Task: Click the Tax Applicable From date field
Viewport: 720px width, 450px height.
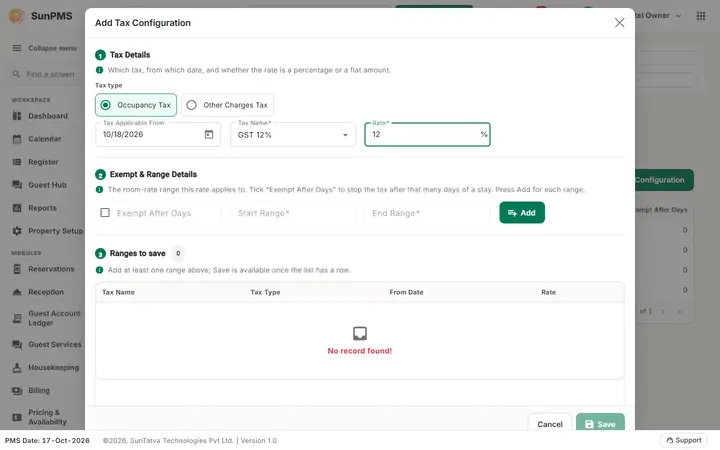Action: pos(158,135)
